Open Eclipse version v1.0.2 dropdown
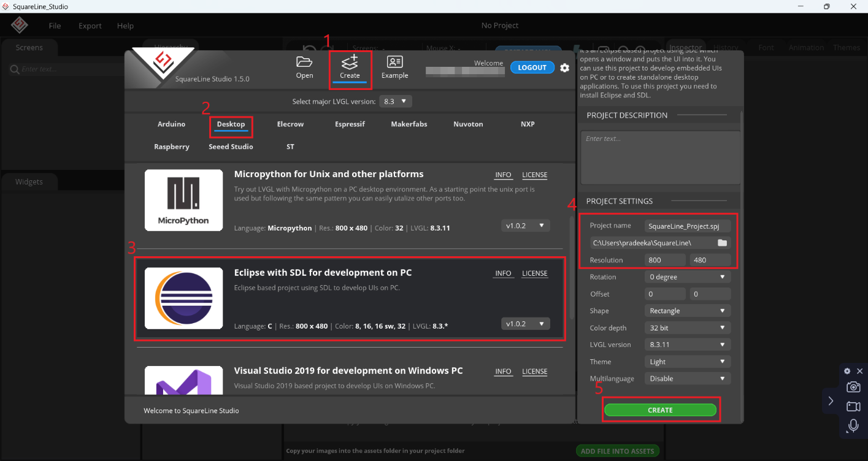 click(x=525, y=324)
